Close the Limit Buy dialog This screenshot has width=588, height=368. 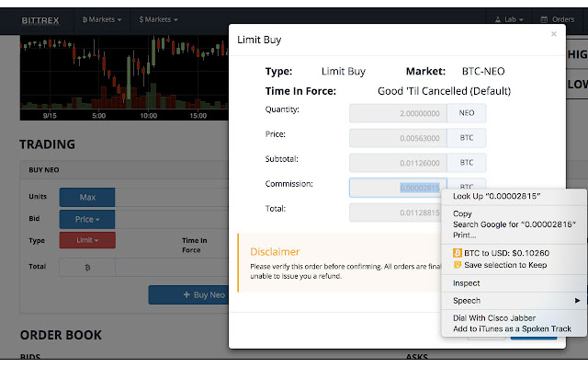(x=553, y=34)
